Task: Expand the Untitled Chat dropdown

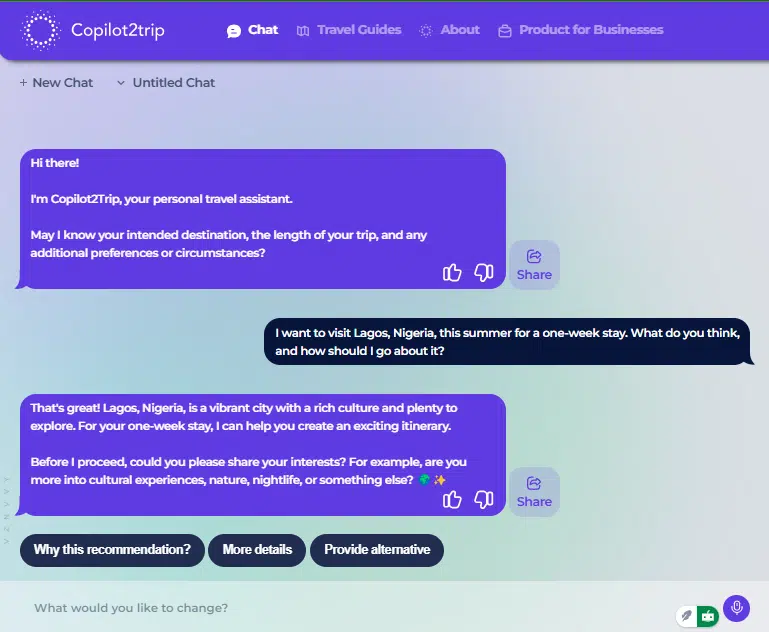Action: pyautogui.click(x=166, y=82)
